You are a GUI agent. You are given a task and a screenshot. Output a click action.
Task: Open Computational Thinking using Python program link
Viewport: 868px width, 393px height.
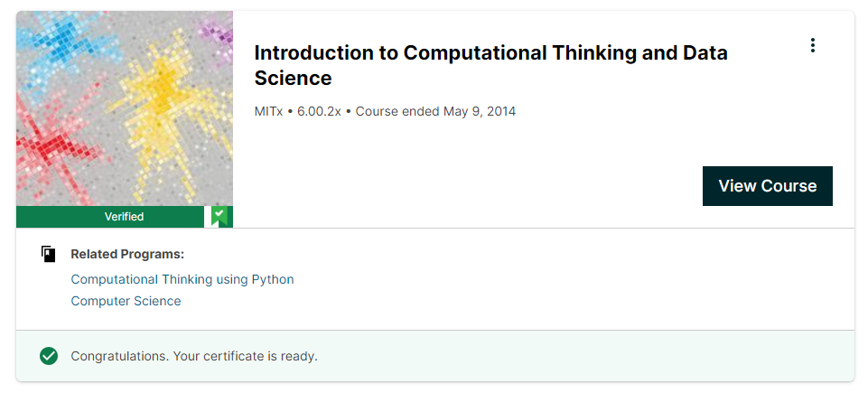[x=182, y=279]
